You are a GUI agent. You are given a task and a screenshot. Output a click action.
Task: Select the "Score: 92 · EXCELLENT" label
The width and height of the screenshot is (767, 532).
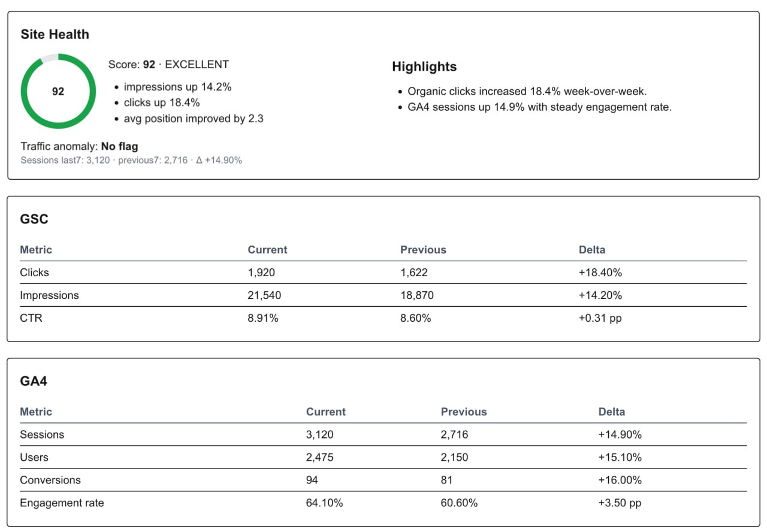point(168,64)
